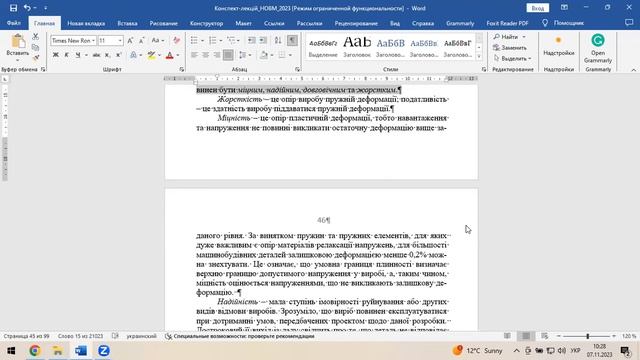Screen dimensions: 640x360
Task: Open the File (Файл) tab
Action: point(14,23)
